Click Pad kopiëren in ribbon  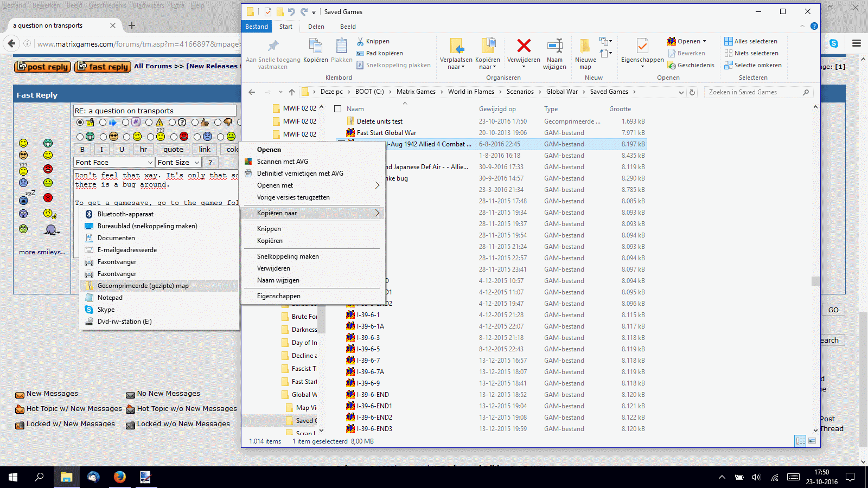click(379, 53)
